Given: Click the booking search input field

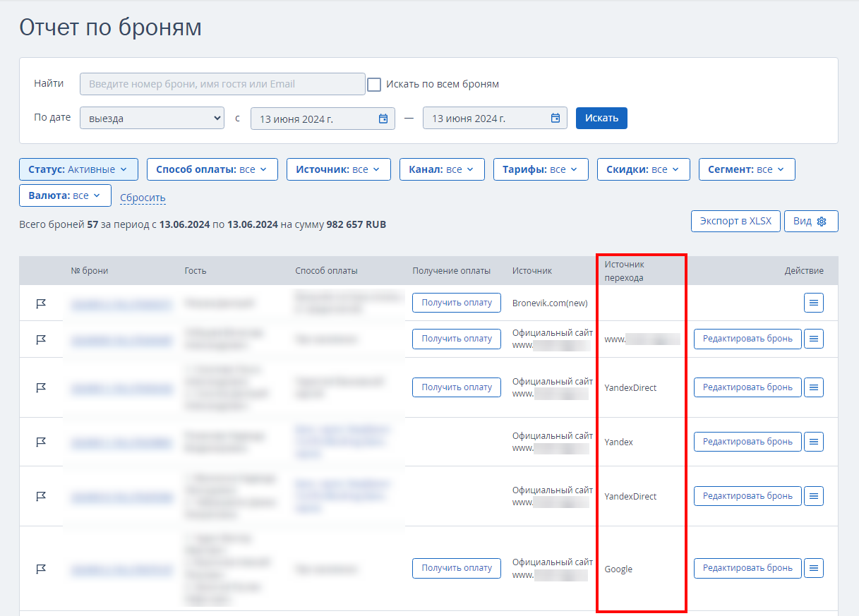Looking at the screenshot, I should coord(222,84).
